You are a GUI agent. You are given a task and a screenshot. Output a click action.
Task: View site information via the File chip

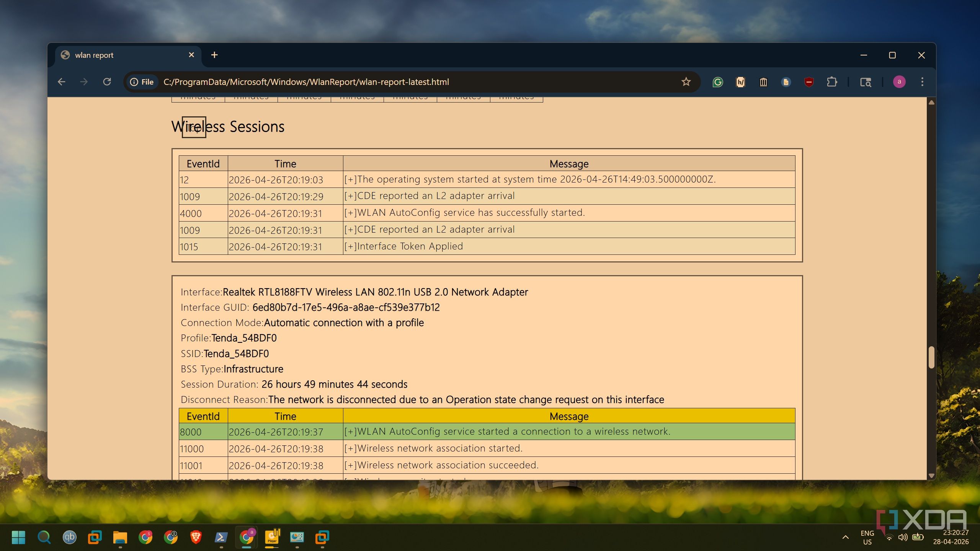click(x=142, y=82)
